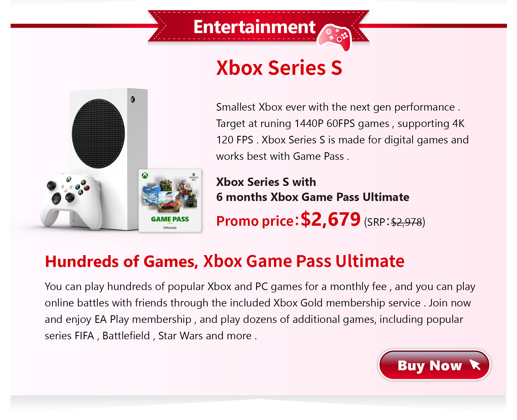Click the black circular vent on console
The height and width of the screenshot is (420, 517).
pyautogui.click(x=98, y=133)
